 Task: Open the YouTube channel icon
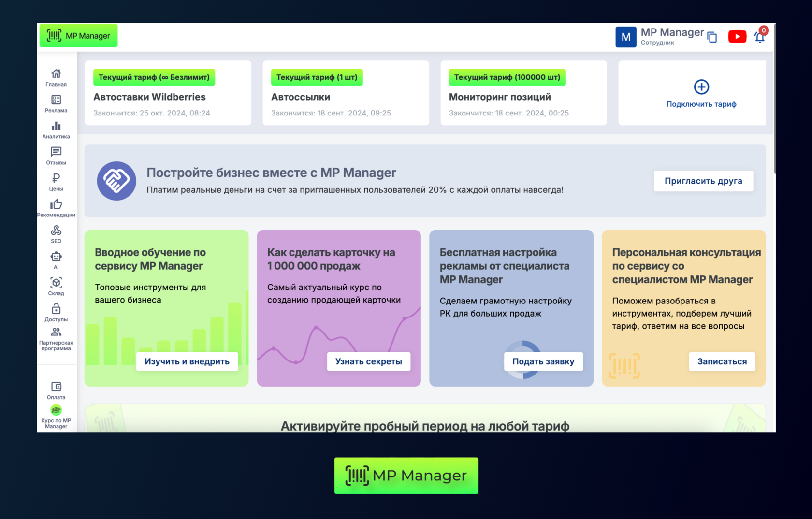click(737, 37)
